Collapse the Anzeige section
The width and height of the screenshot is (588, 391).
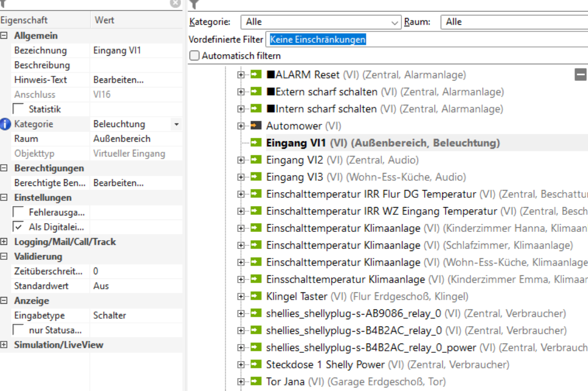tap(4, 301)
